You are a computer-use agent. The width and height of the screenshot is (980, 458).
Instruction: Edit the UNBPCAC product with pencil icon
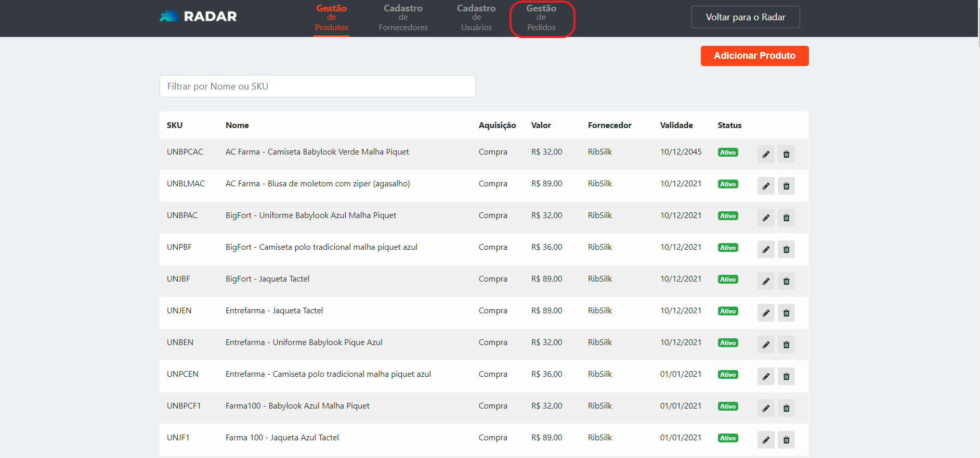[x=765, y=154]
